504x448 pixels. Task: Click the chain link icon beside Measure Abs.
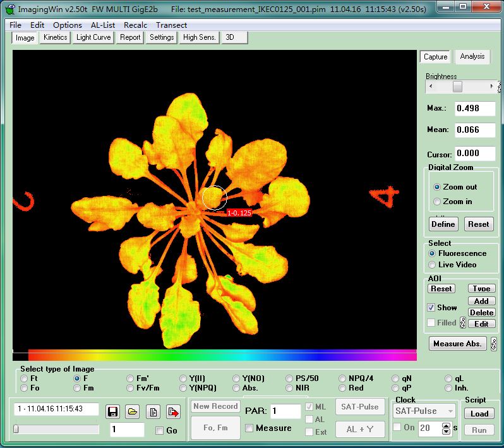click(x=493, y=344)
